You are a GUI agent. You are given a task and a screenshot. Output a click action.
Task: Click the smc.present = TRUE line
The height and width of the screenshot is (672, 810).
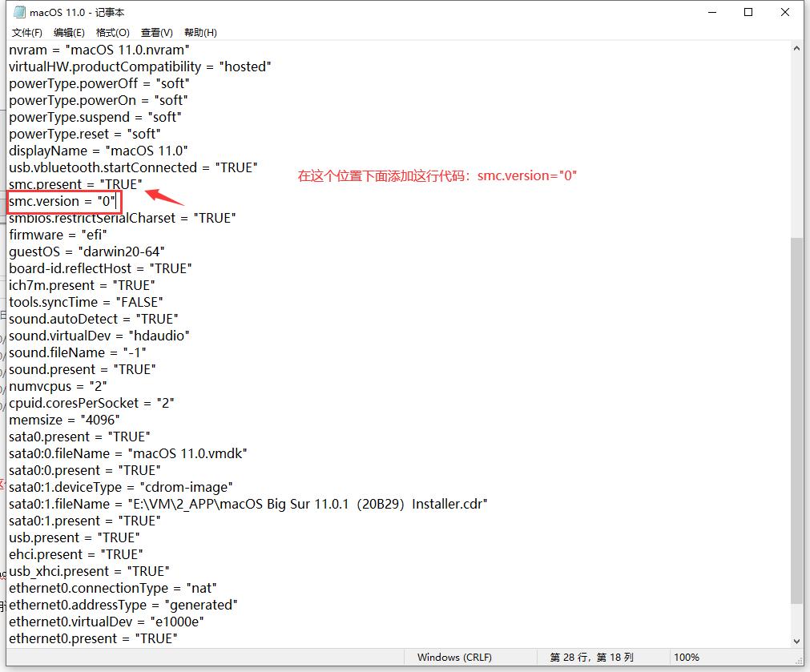pos(72,184)
